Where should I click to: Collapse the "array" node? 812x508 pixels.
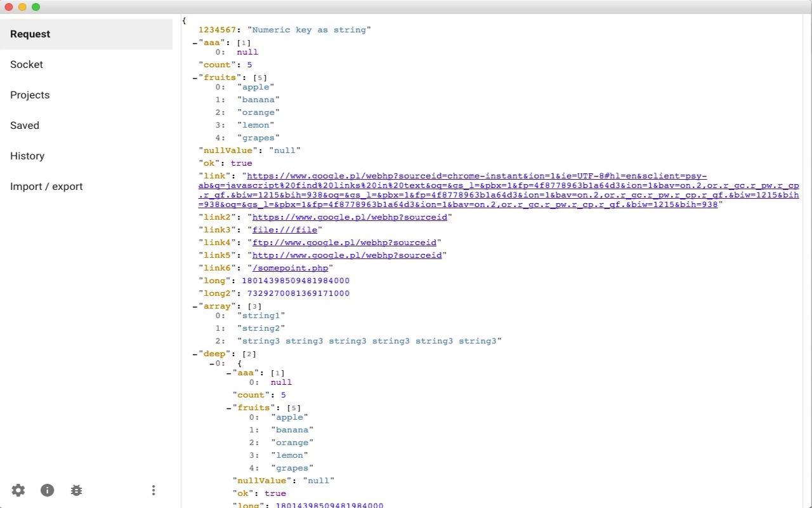coord(195,306)
